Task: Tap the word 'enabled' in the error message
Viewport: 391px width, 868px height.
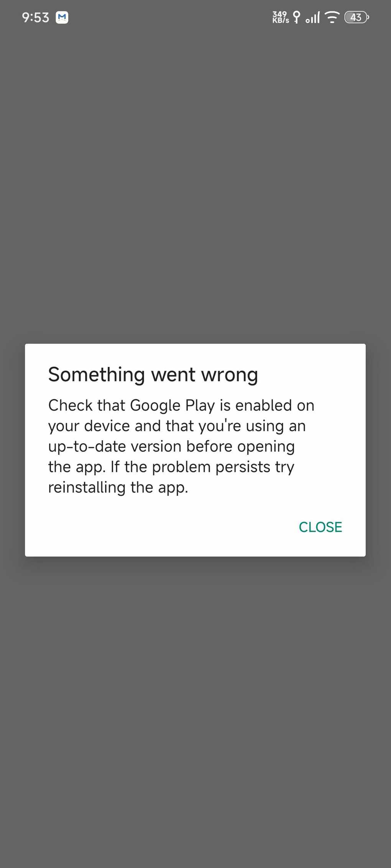Action: (264, 405)
